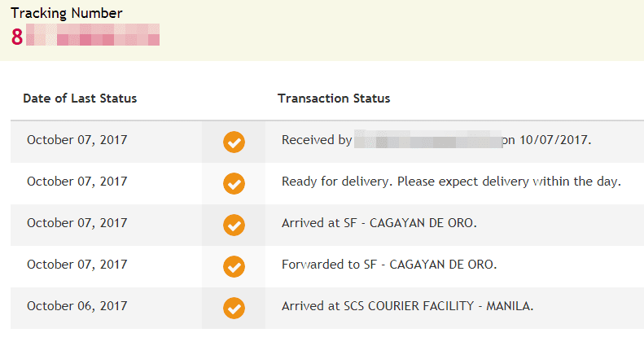Click the checkmark for 'Arrived at SCS COURIER FACILITY'
644x346 pixels.
click(x=234, y=308)
